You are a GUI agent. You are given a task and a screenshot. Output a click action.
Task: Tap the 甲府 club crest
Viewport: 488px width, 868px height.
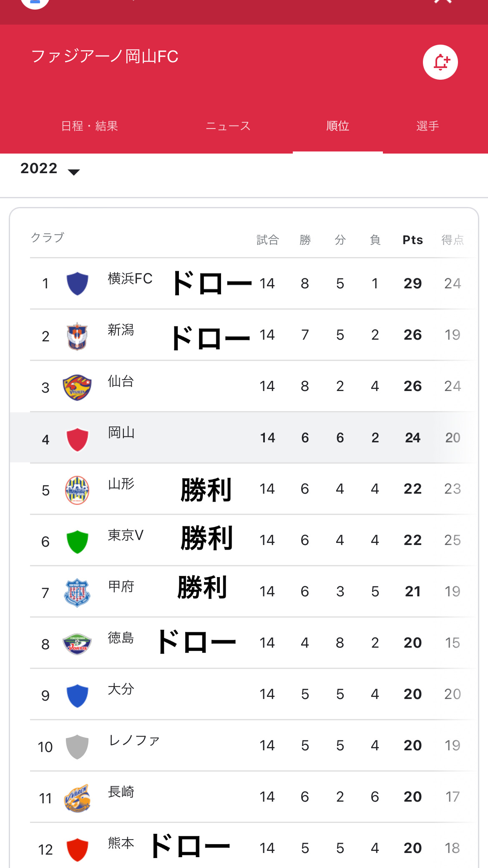(x=77, y=593)
